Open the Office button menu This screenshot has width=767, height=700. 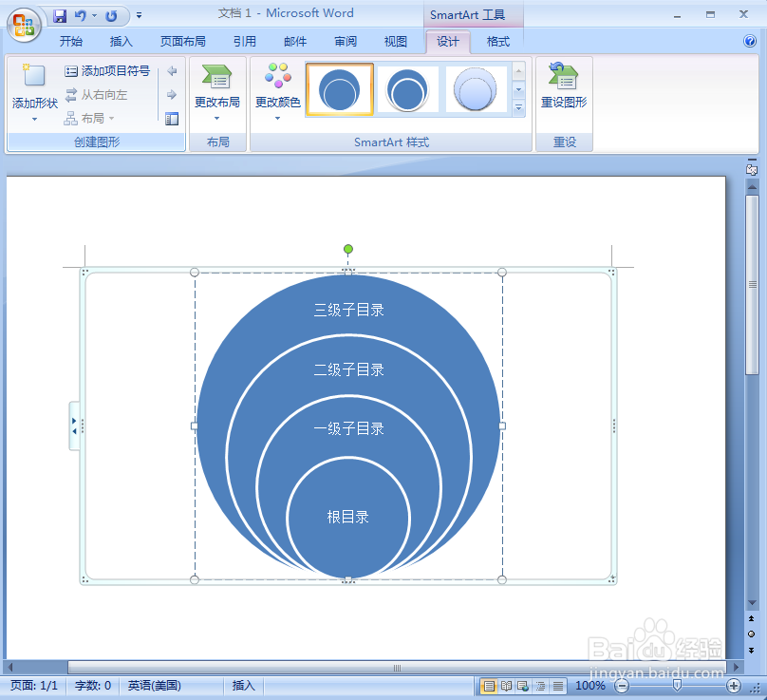click(24, 25)
